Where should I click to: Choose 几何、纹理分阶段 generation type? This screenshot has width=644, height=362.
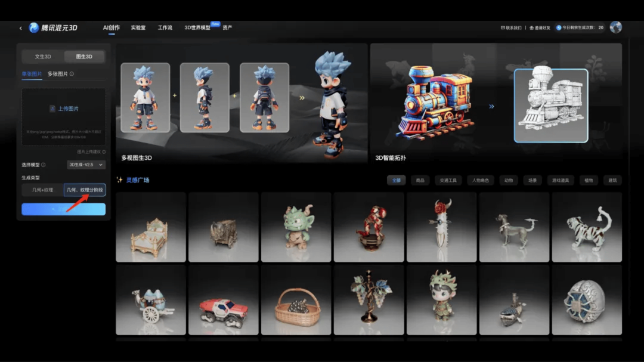[85, 190]
